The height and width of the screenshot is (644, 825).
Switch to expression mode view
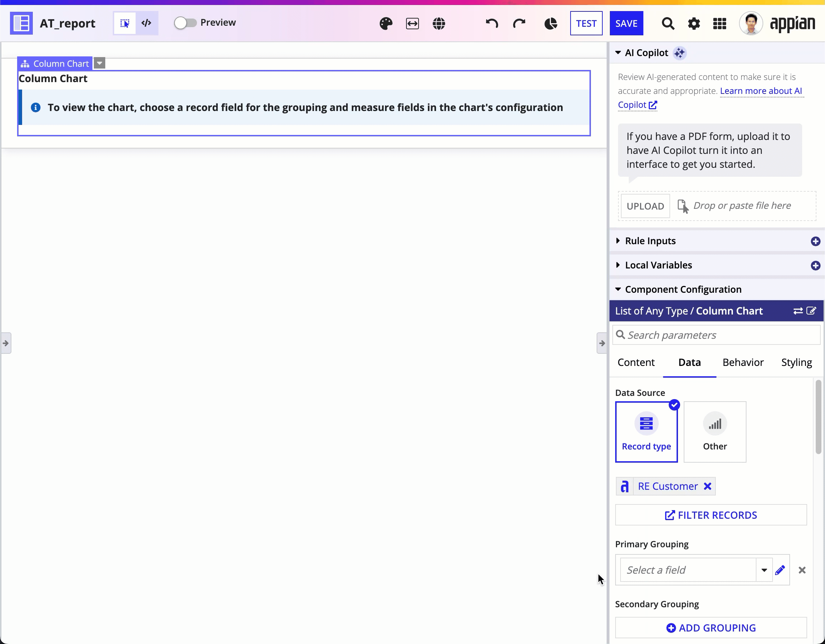[147, 24]
